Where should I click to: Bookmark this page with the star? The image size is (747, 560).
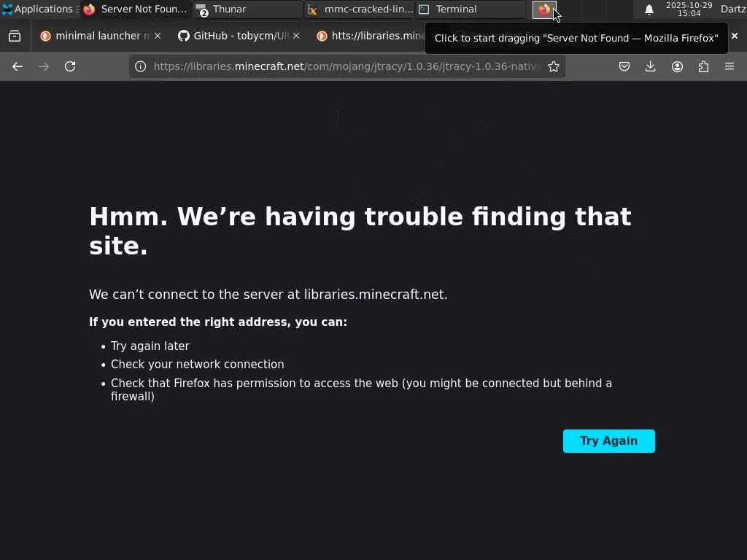point(553,66)
